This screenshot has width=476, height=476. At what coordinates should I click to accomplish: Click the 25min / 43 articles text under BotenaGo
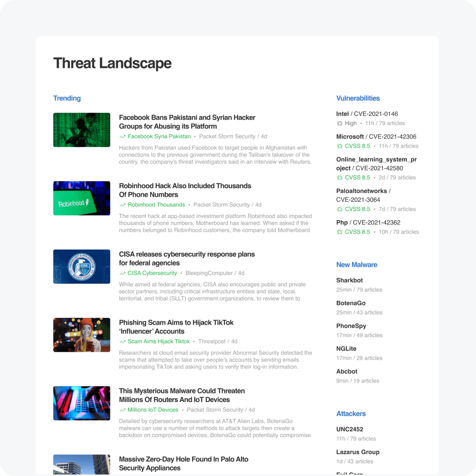pyautogui.click(x=359, y=312)
